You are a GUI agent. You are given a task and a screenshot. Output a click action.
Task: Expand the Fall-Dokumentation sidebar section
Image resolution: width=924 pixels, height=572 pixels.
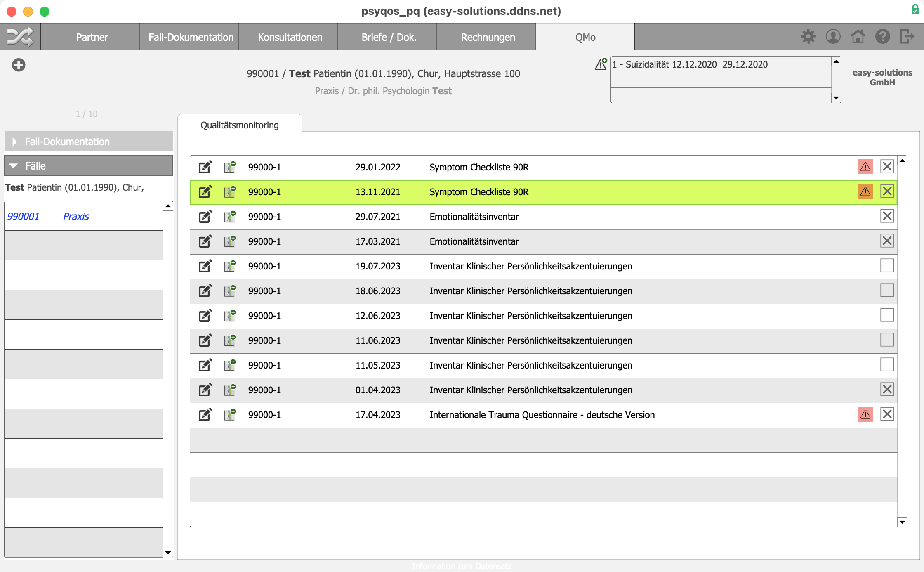coord(89,141)
